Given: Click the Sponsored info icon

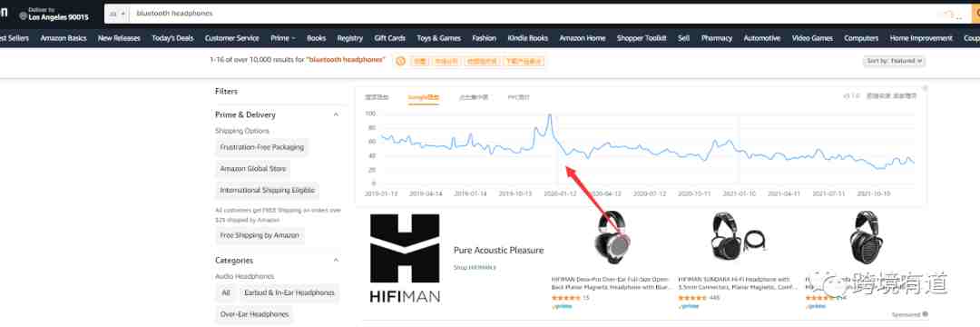Looking at the screenshot, I should [x=925, y=314].
